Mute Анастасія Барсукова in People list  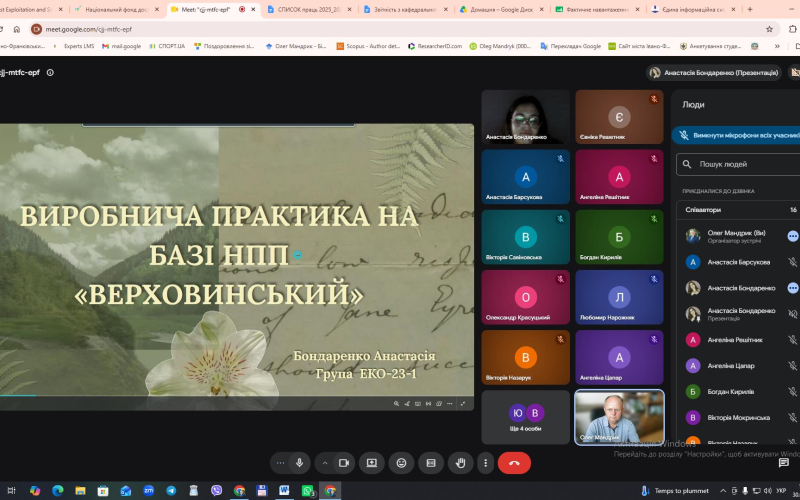coord(792,262)
